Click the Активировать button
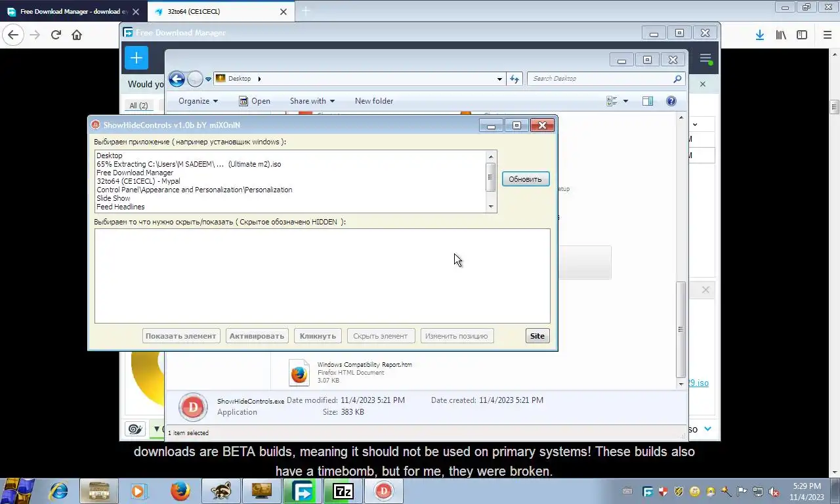The image size is (840, 504). [257, 336]
